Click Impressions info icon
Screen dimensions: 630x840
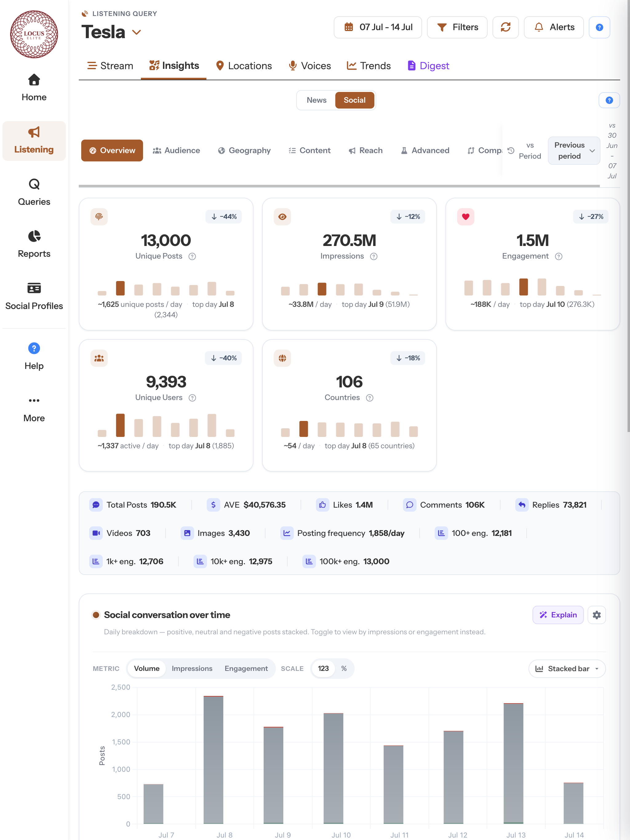coord(374,256)
